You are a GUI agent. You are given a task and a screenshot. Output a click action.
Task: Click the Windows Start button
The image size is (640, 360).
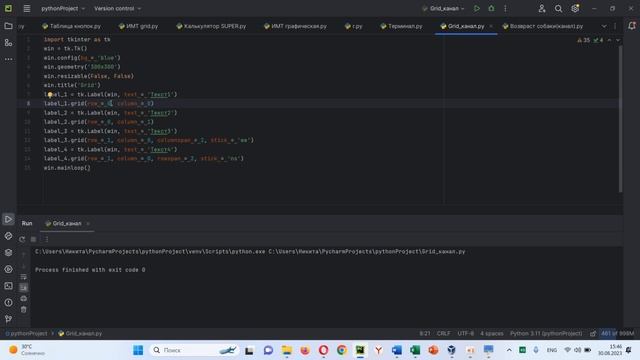pyautogui.click(x=138, y=350)
